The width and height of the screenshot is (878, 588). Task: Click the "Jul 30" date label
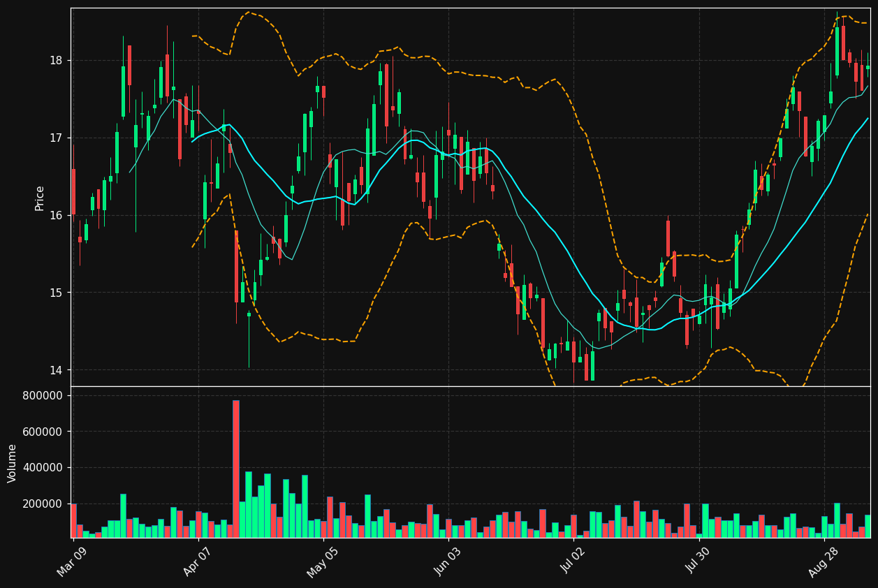(x=698, y=561)
